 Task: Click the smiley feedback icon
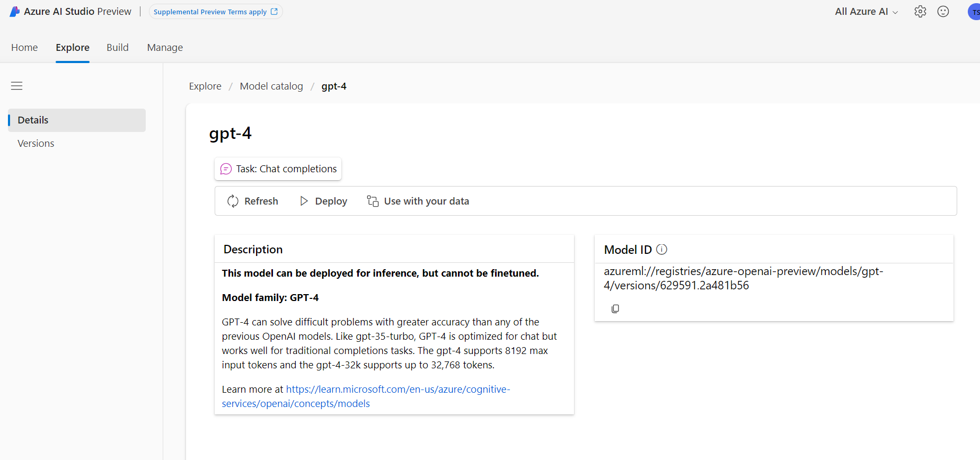943,12
